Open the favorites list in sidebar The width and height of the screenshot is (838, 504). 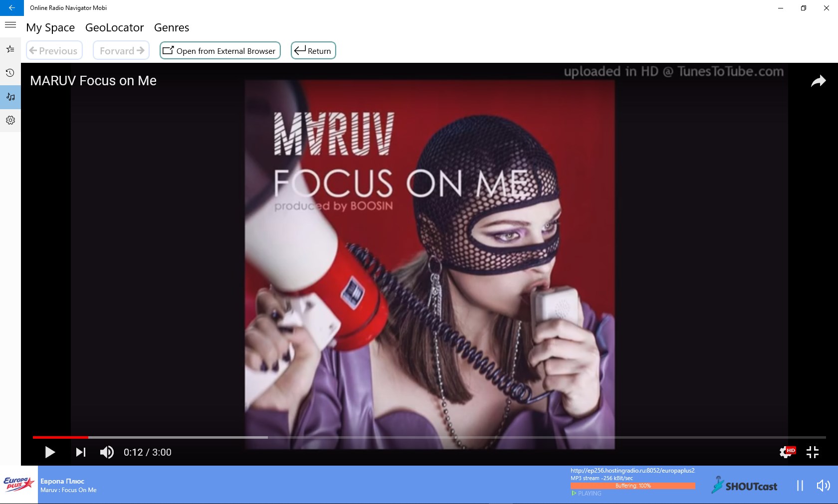click(x=10, y=49)
